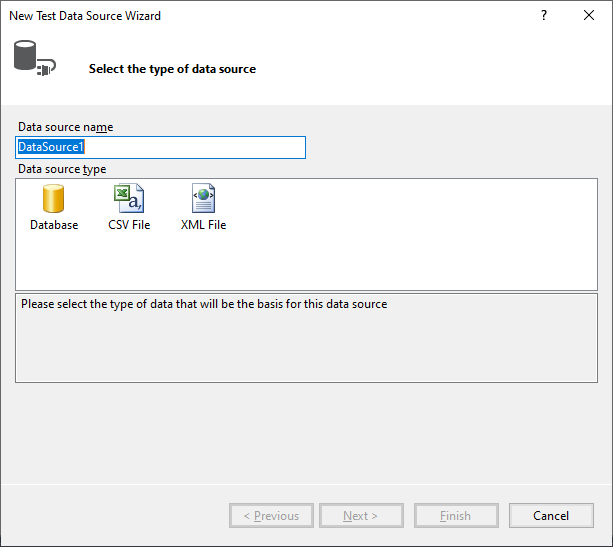Click the Cancel button

551,516
